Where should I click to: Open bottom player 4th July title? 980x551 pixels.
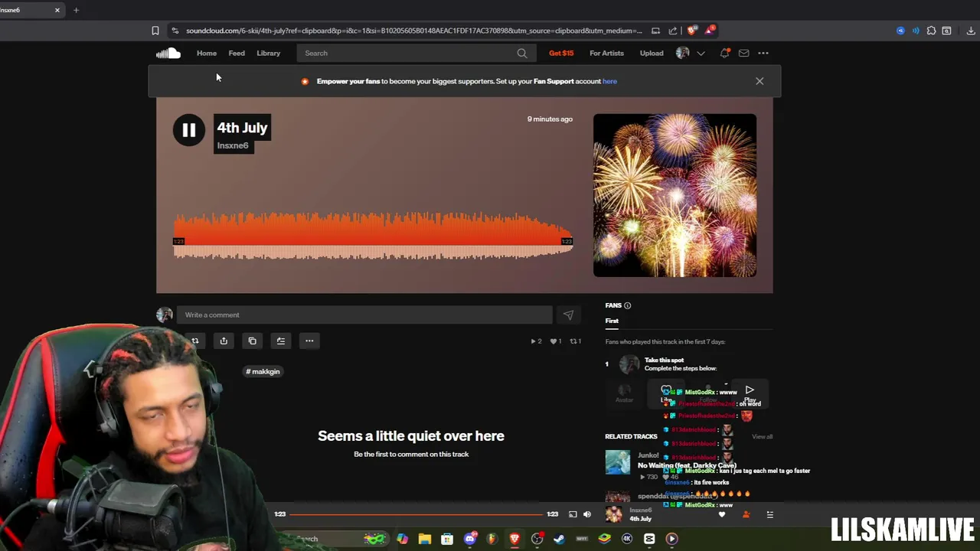point(640,519)
